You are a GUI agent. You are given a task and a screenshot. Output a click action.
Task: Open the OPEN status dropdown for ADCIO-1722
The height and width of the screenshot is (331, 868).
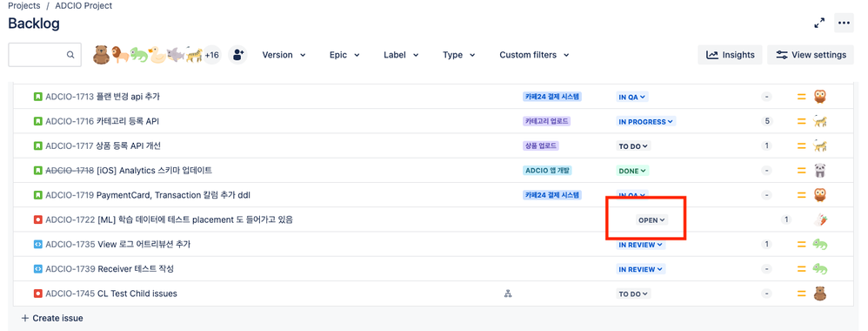click(652, 220)
